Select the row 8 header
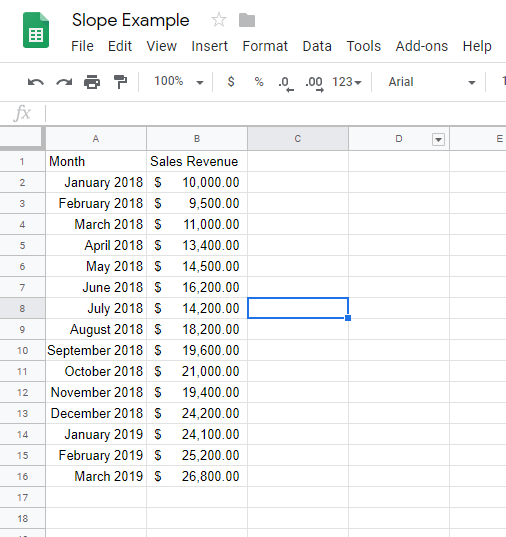Screen dimensions: 506x537 coord(22,309)
